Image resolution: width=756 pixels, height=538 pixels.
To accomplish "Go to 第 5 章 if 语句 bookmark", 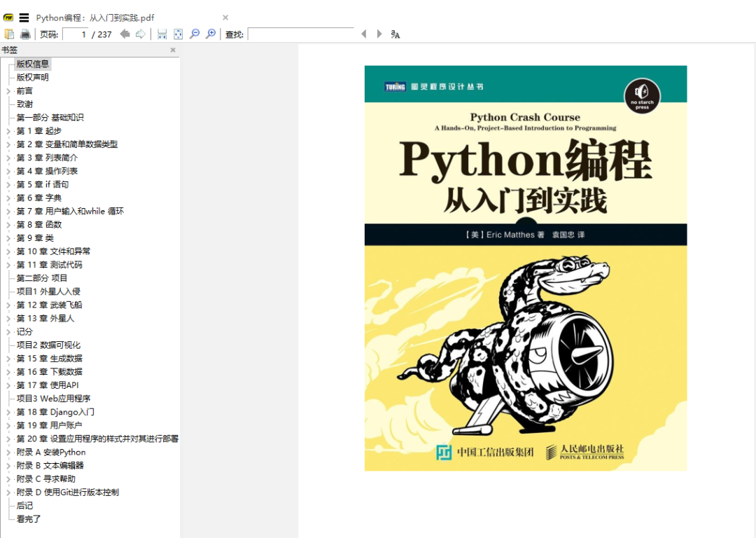I will (x=43, y=184).
